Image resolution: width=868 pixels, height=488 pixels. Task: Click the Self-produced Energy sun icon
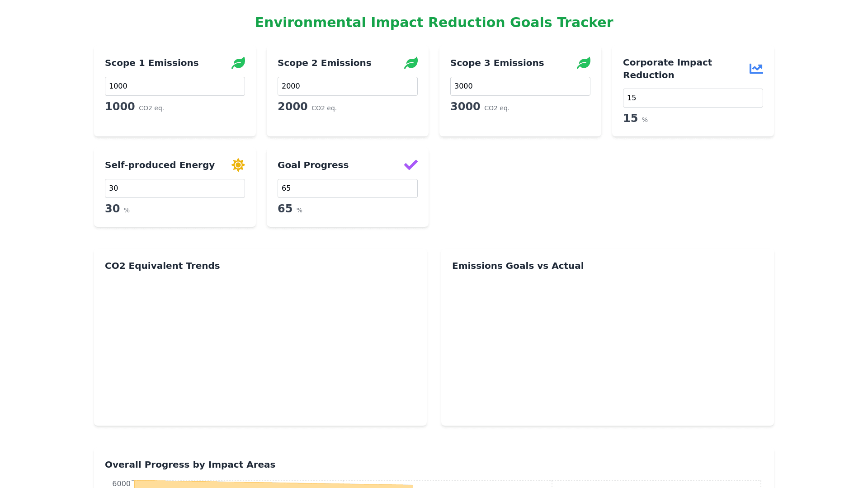pos(238,165)
